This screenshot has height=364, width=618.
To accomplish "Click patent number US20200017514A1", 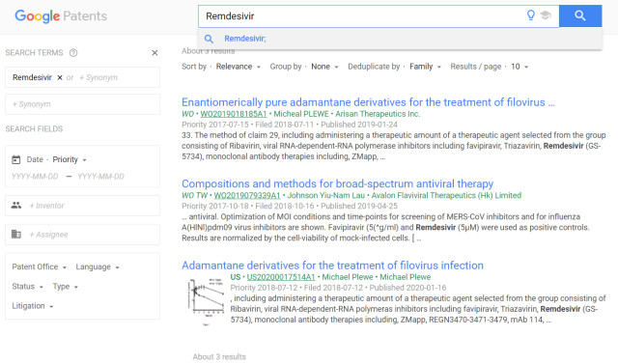I will (281, 277).
